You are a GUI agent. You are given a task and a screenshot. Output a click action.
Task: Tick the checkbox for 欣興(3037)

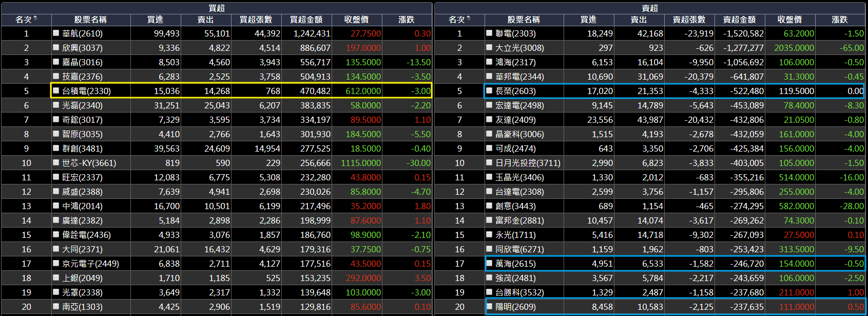pyautogui.click(x=56, y=47)
